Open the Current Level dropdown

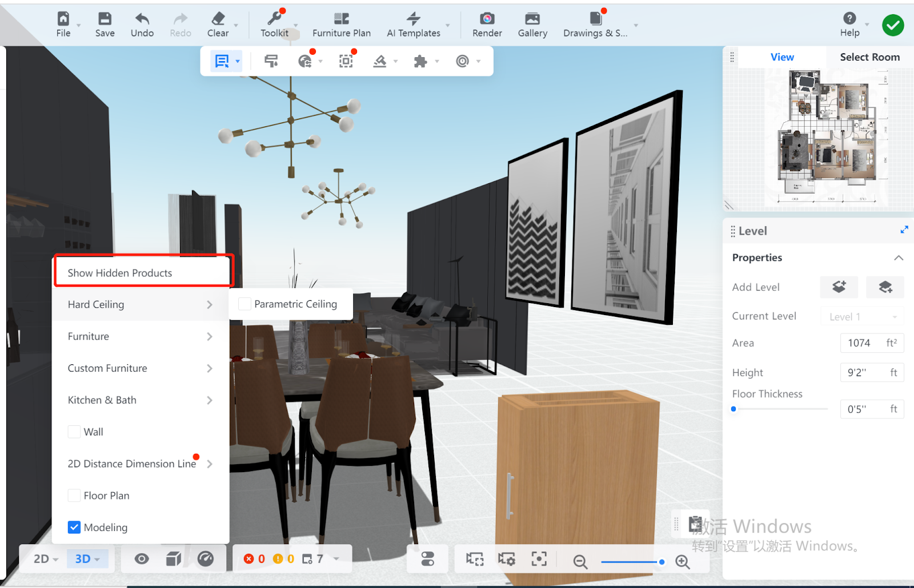pos(863,317)
